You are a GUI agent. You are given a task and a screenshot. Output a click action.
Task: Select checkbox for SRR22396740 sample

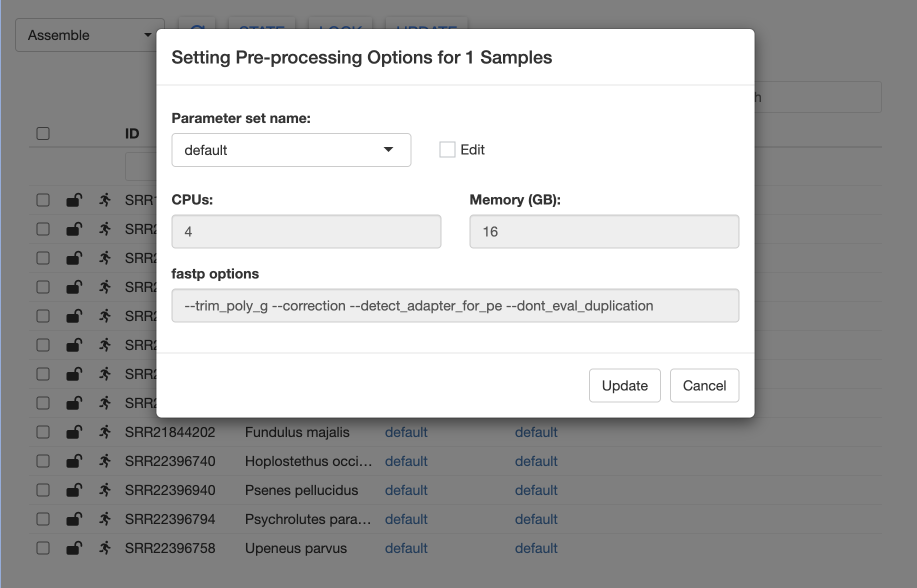43,461
